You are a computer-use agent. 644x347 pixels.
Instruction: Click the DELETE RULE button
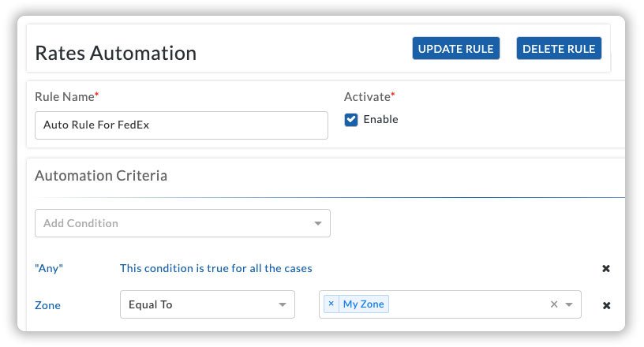(x=559, y=48)
